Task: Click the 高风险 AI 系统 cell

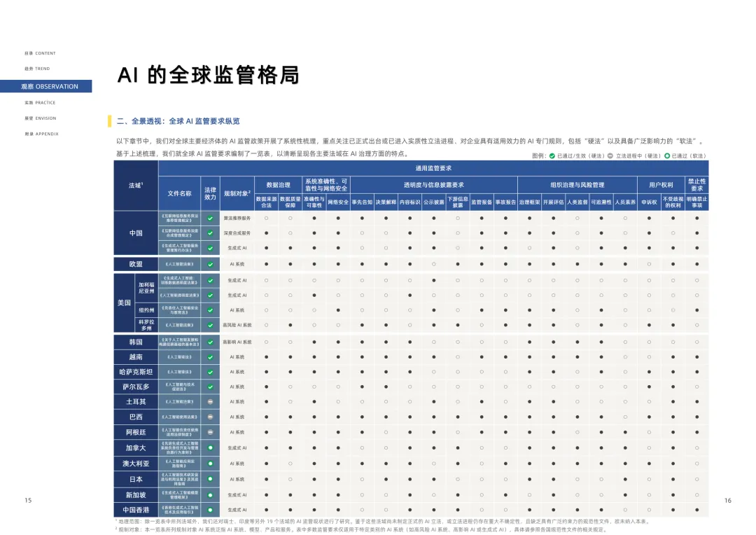Action: click(237, 325)
